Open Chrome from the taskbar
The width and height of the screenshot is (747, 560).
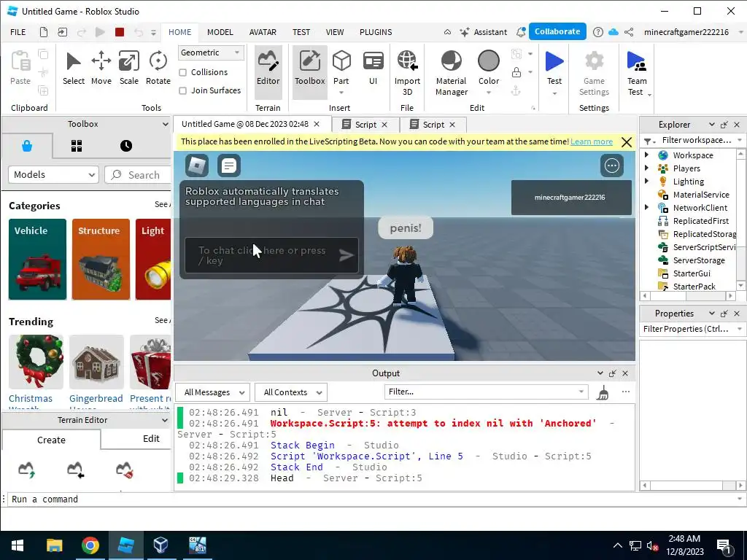coord(90,545)
